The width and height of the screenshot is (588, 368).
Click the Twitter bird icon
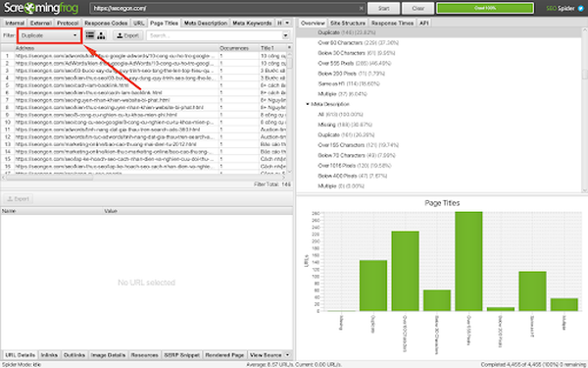[x=581, y=8]
